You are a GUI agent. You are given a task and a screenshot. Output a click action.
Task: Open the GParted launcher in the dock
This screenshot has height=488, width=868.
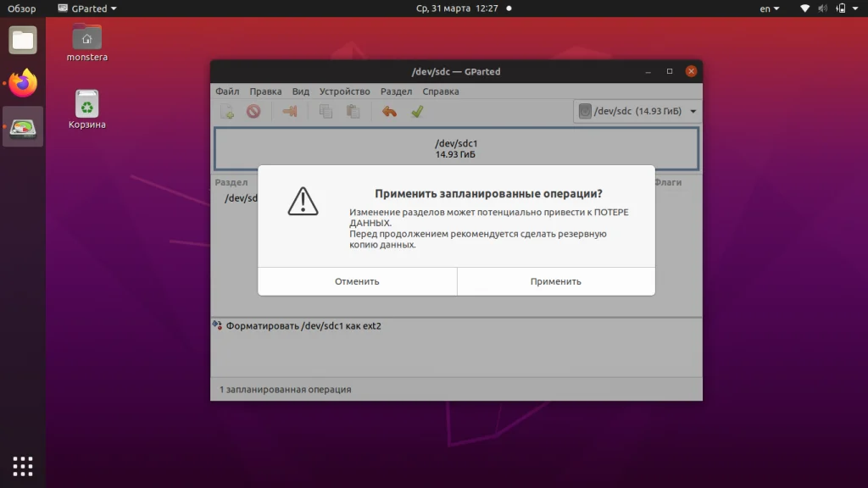point(22,128)
